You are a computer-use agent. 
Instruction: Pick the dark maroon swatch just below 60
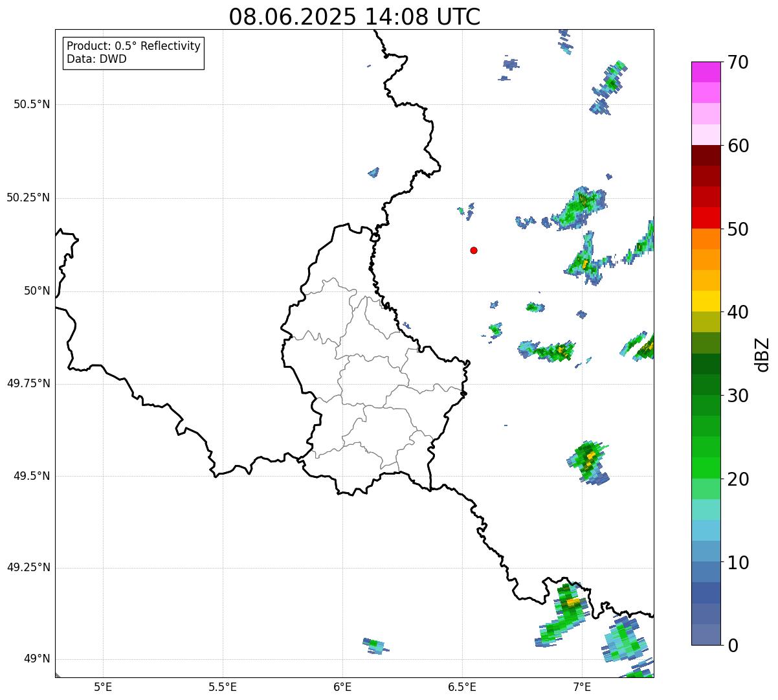[706, 155]
